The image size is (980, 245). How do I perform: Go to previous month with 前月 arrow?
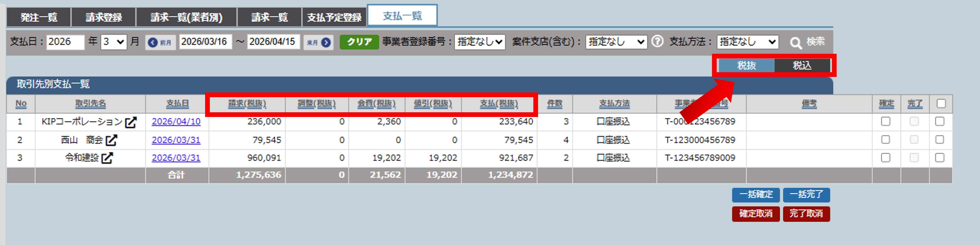[x=160, y=42]
